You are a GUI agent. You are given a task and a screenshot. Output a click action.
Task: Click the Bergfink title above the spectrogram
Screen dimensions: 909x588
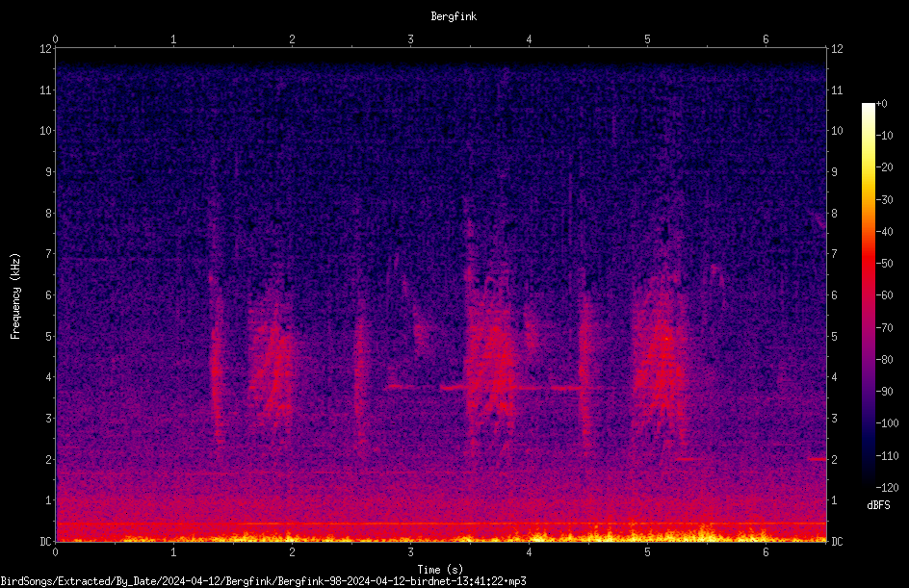(454, 16)
